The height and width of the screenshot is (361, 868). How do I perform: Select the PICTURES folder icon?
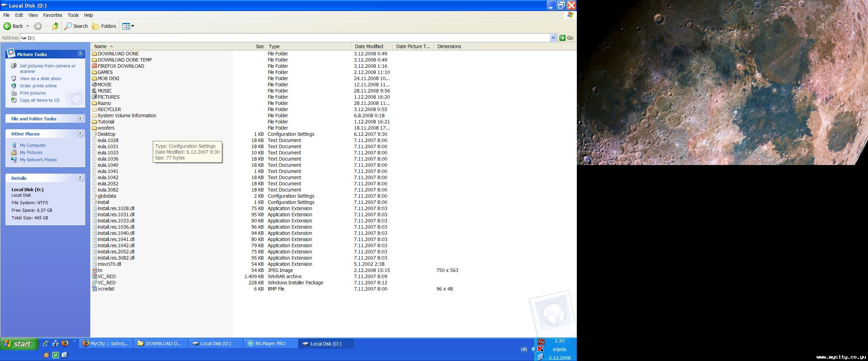tap(94, 97)
